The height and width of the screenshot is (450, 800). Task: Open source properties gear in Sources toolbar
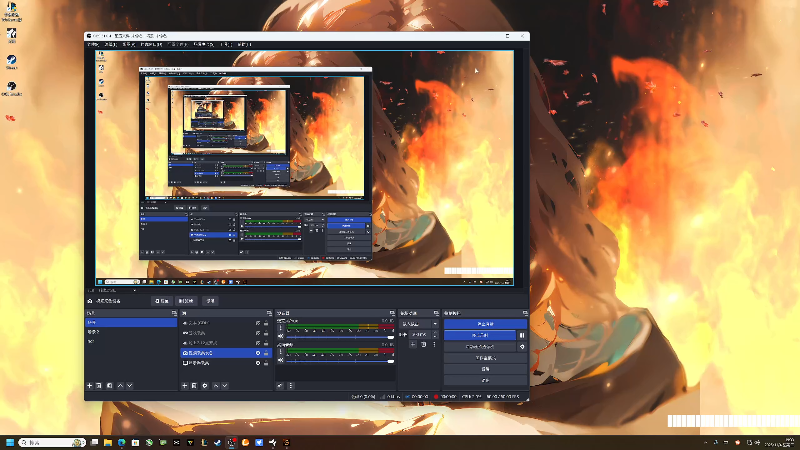pos(205,386)
